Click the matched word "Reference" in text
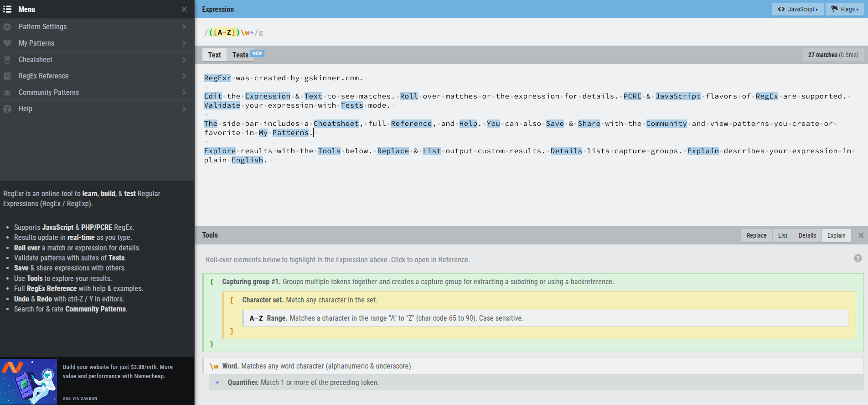This screenshot has height=405, width=868. (x=411, y=124)
